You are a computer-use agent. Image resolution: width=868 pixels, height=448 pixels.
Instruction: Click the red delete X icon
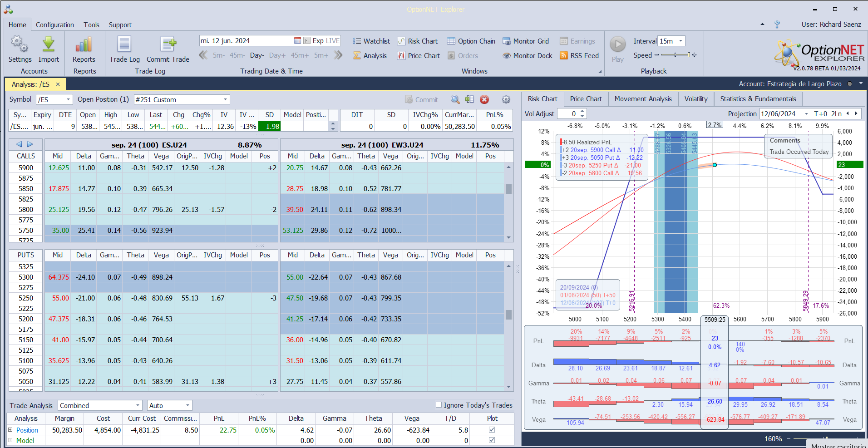(x=484, y=99)
